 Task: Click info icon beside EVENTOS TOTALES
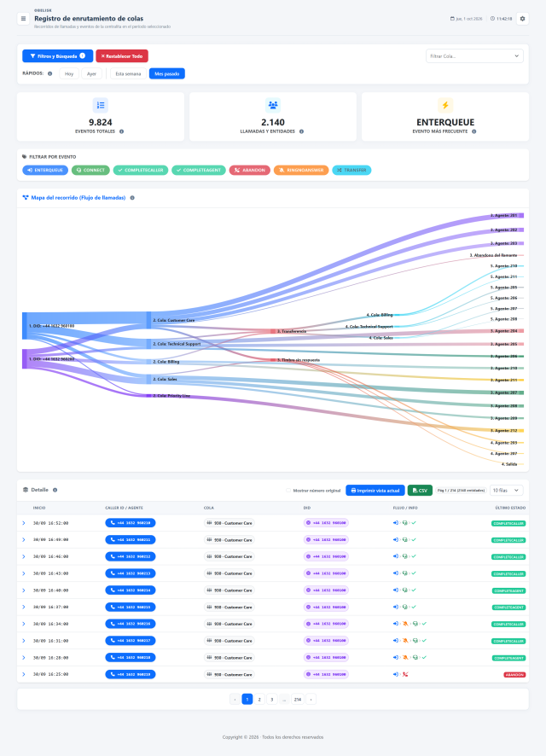121,131
